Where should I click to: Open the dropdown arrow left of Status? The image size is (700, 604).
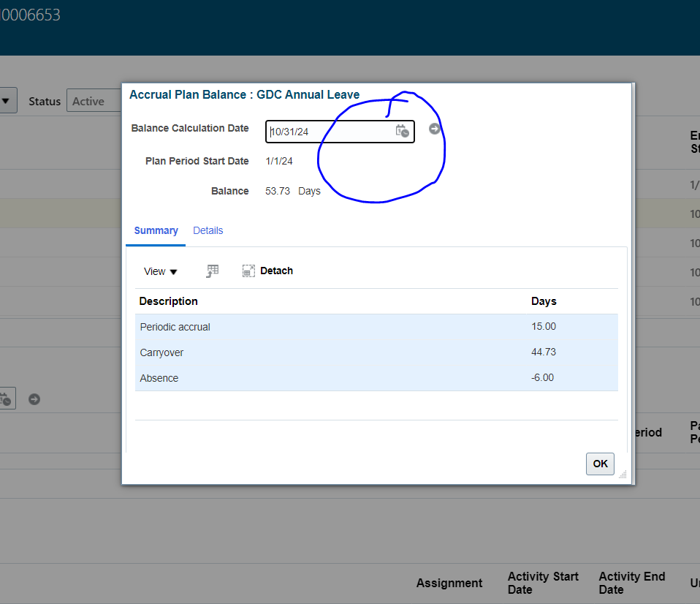click(x=7, y=100)
